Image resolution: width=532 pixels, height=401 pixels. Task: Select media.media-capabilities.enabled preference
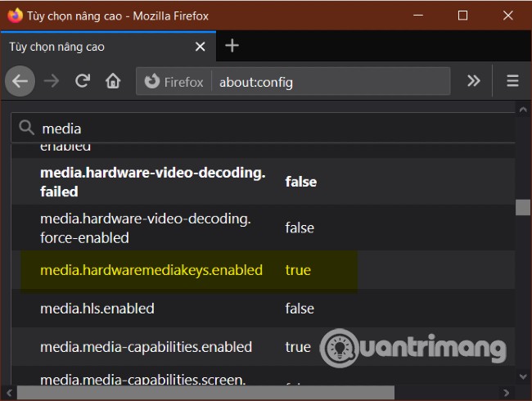click(x=147, y=347)
